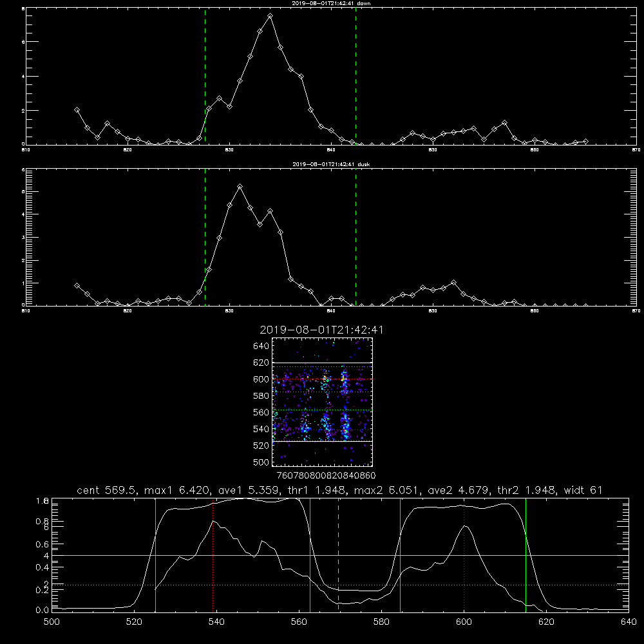Click the '2019-08-01T21:42:41 dusk' plot title
Image resolution: width=644 pixels, height=644 pixels.
tap(331, 164)
